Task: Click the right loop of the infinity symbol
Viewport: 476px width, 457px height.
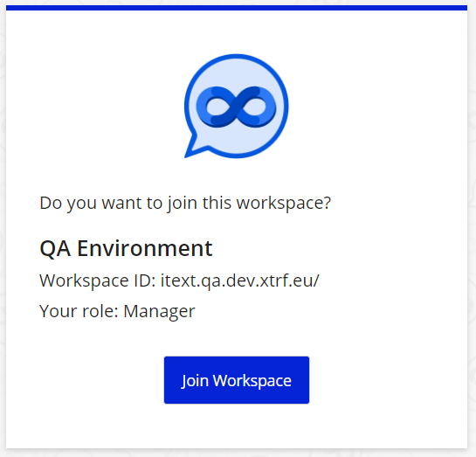Action: pos(256,107)
